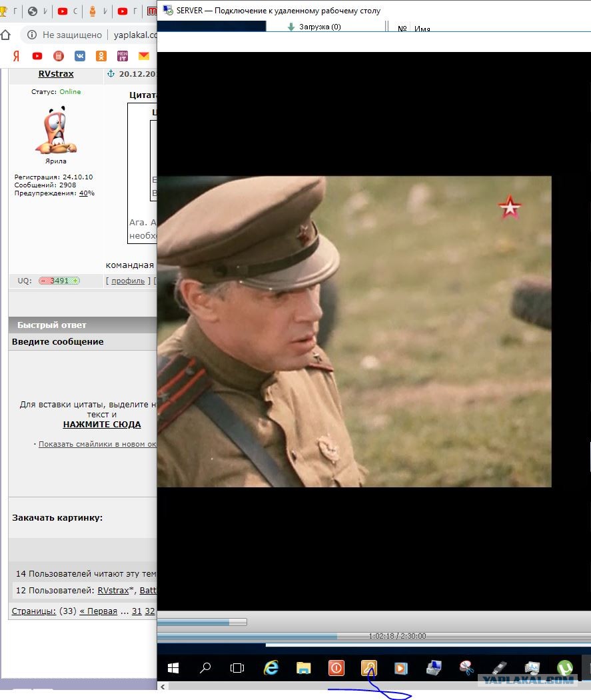Click the 'Online' status text
The height and width of the screenshot is (700, 591).
point(70,91)
